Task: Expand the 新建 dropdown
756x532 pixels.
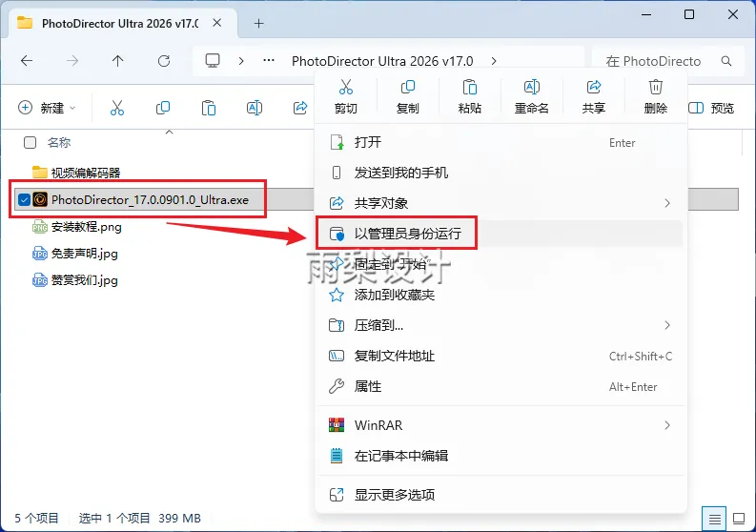Action: (72, 108)
